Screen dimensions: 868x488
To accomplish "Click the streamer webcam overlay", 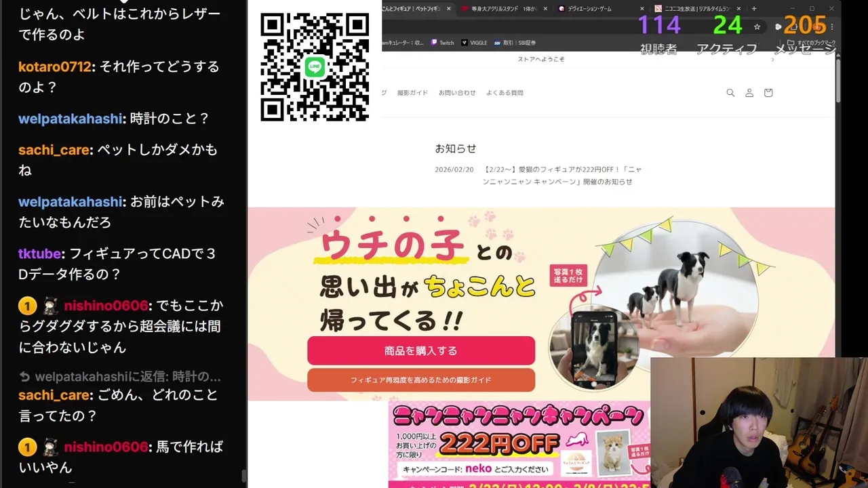I will coord(759,423).
